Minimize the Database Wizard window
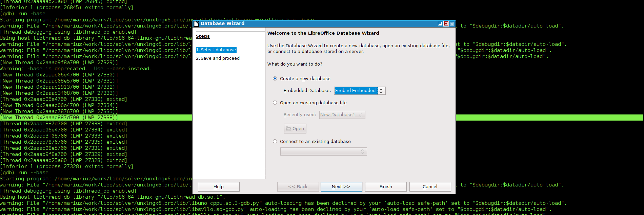644x215 pixels. point(440,23)
